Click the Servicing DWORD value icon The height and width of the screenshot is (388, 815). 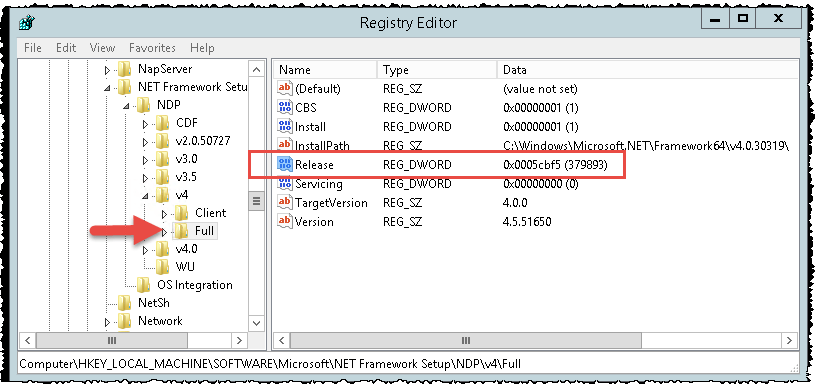[285, 184]
